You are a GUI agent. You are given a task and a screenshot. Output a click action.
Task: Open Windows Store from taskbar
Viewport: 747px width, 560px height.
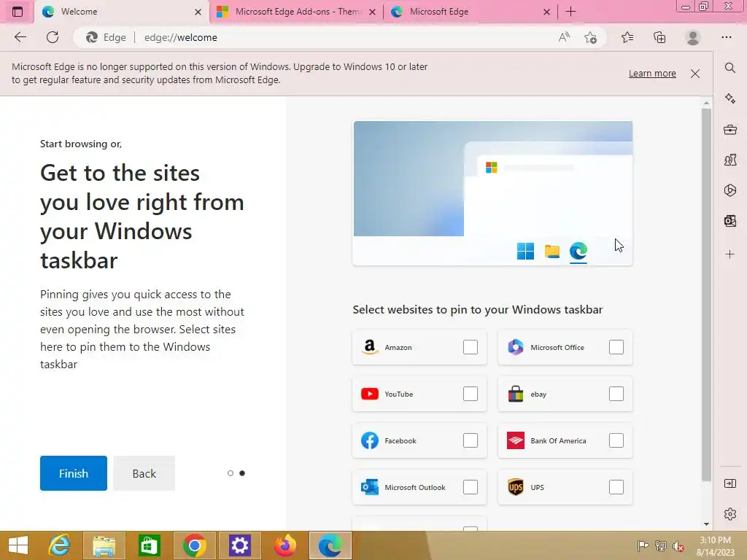click(149, 545)
